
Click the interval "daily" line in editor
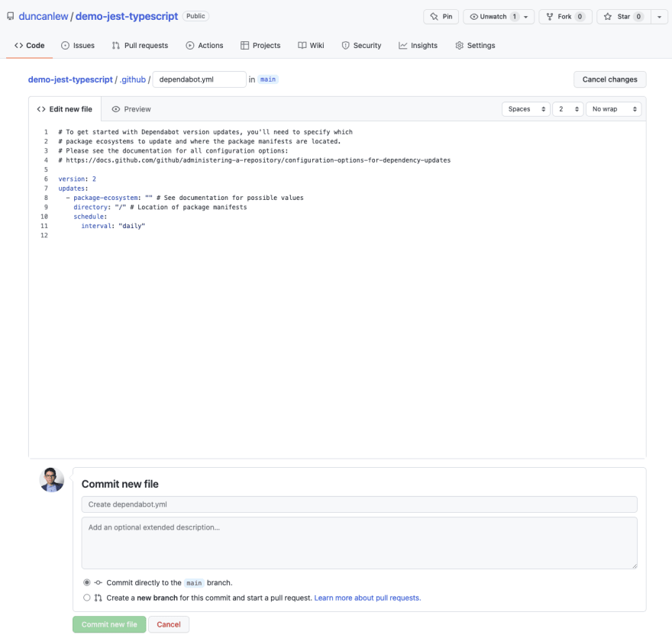(x=113, y=226)
